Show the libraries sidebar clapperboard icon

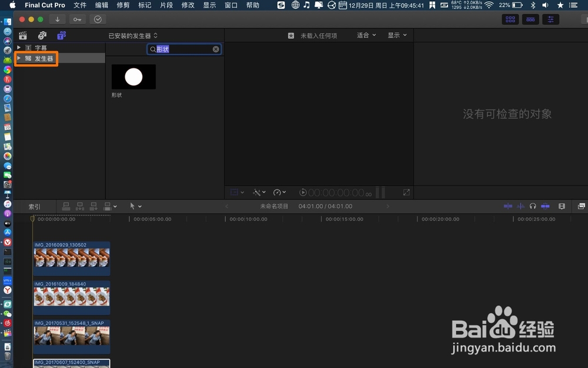click(23, 36)
